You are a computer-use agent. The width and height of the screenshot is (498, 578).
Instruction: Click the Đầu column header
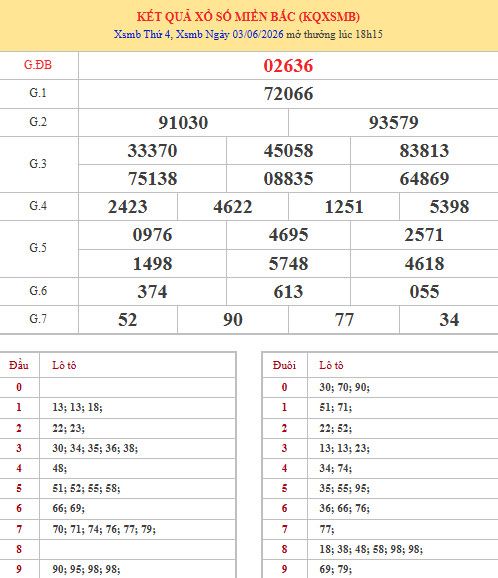pyautogui.click(x=19, y=365)
